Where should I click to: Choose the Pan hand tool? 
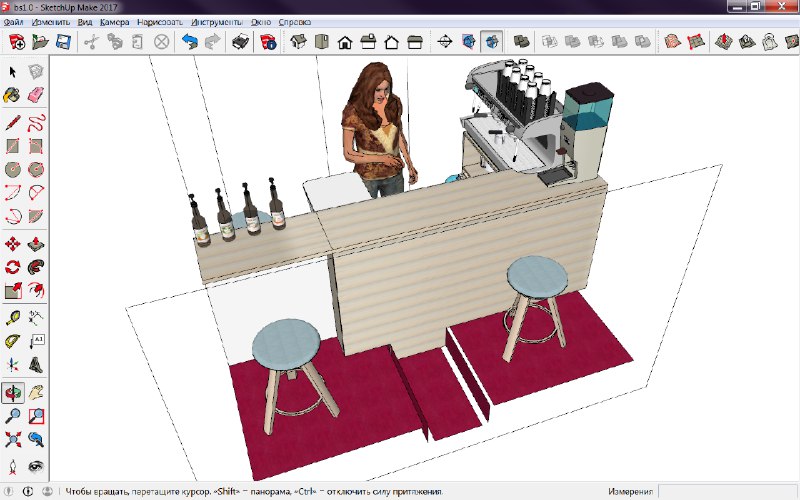tap(36, 392)
